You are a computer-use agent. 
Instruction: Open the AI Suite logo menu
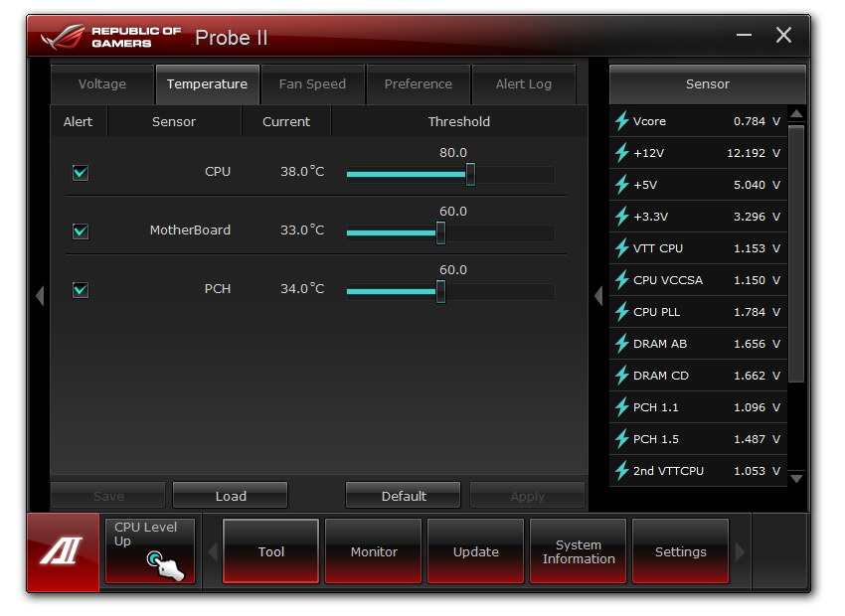pos(63,552)
